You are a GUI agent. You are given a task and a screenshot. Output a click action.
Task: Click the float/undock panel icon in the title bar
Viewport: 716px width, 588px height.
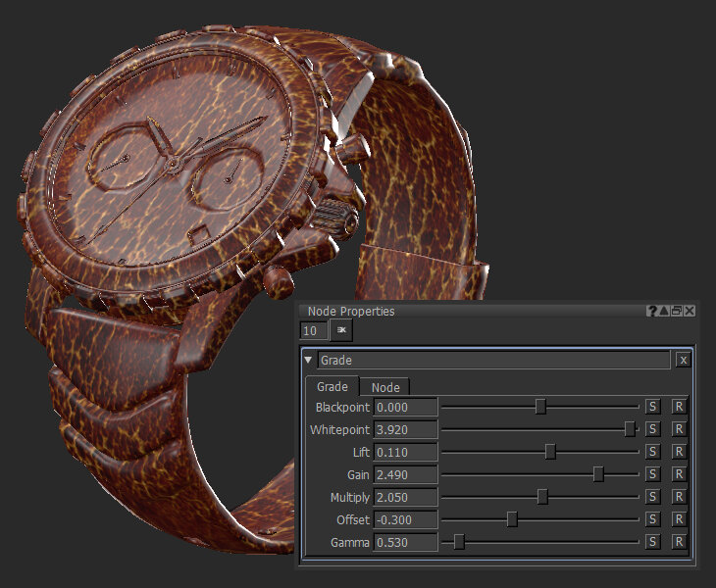click(677, 311)
